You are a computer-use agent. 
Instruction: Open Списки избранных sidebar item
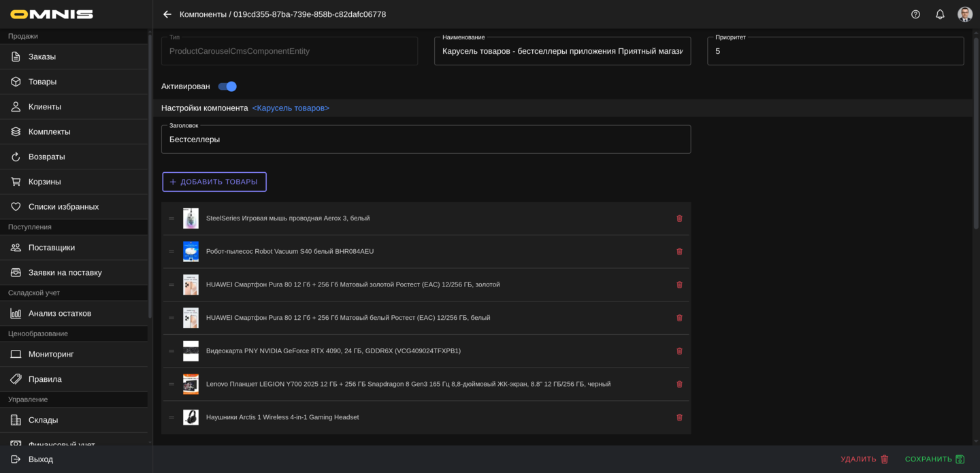click(63, 206)
